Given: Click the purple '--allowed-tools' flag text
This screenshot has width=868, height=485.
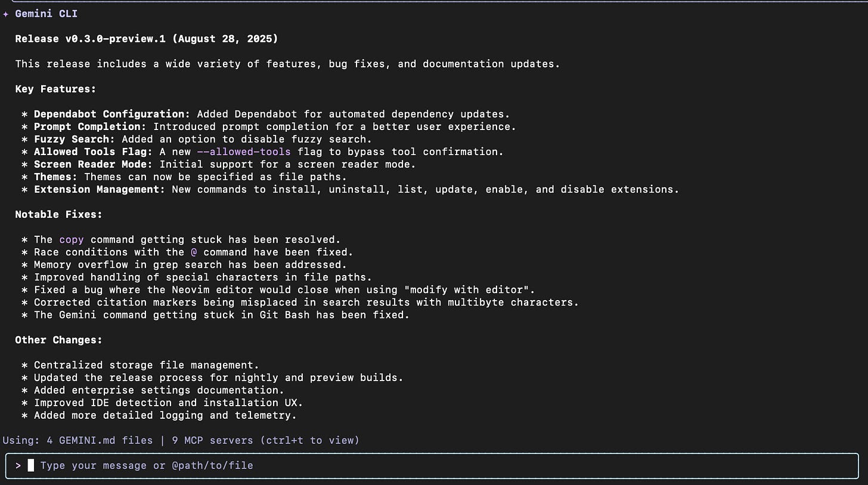Looking at the screenshot, I should tap(243, 152).
